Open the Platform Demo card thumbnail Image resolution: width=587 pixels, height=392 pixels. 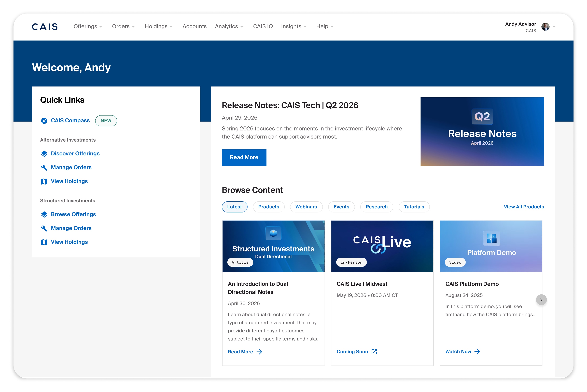[491, 246]
